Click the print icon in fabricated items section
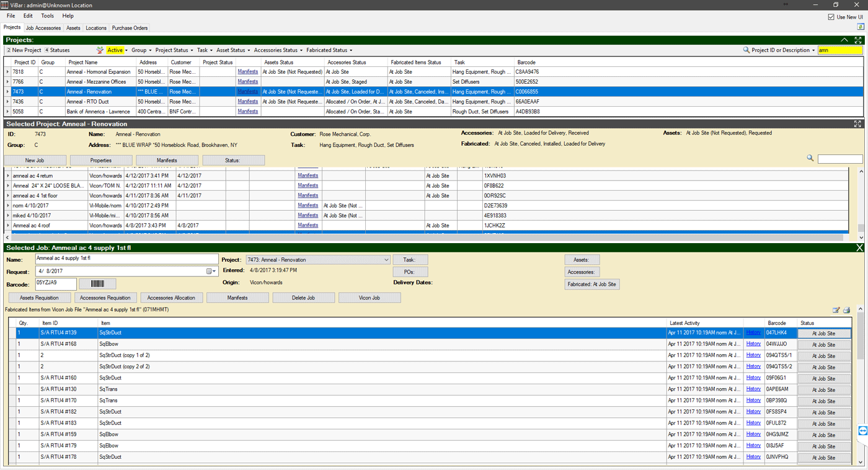Screen dimensions: 868x470 [847, 309]
